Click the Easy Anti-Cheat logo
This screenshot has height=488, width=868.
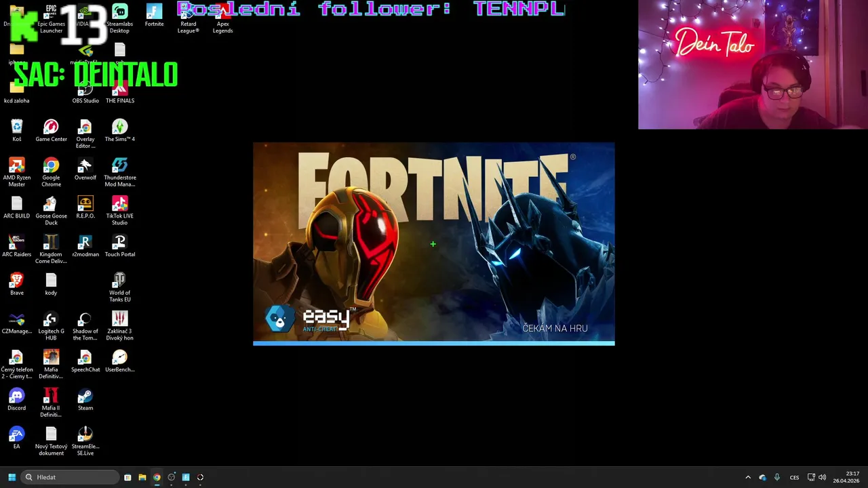(x=311, y=319)
